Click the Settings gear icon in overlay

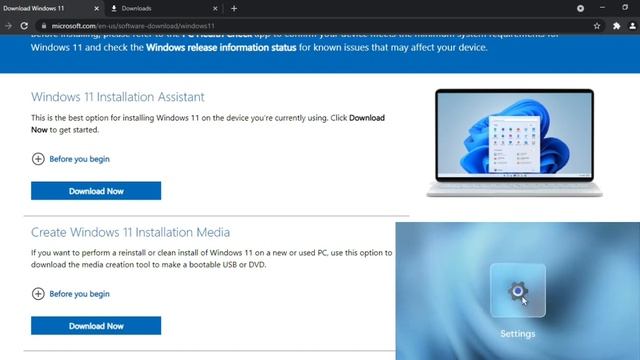(x=518, y=291)
